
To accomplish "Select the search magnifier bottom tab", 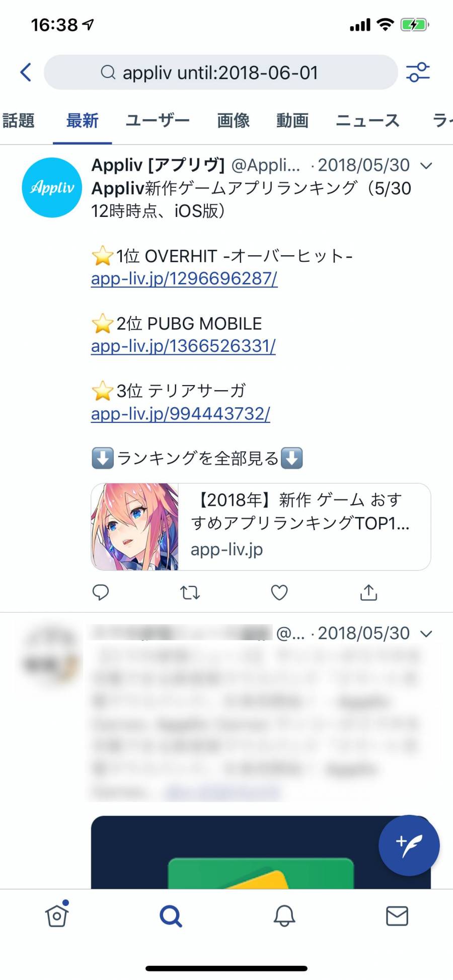I will point(171,916).
